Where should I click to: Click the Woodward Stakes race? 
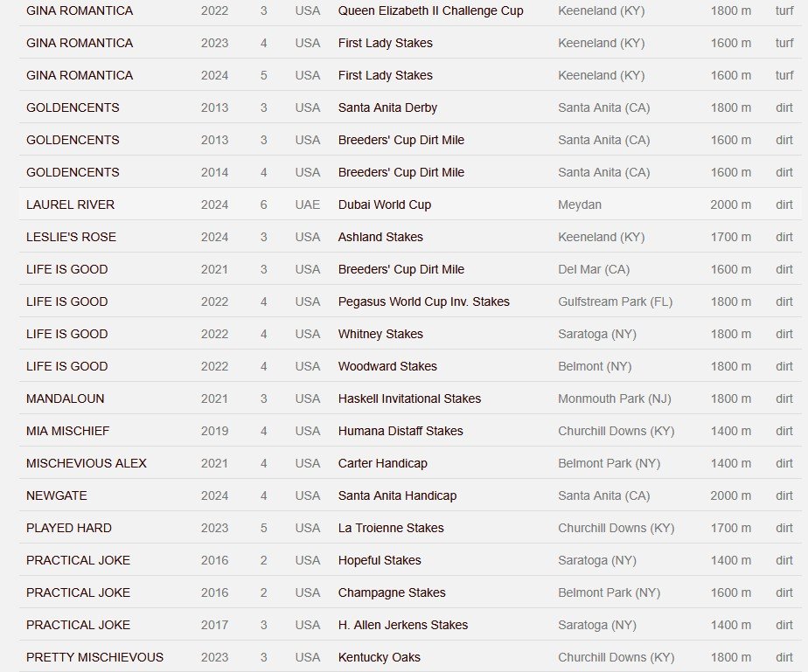(x=387, y=367)
